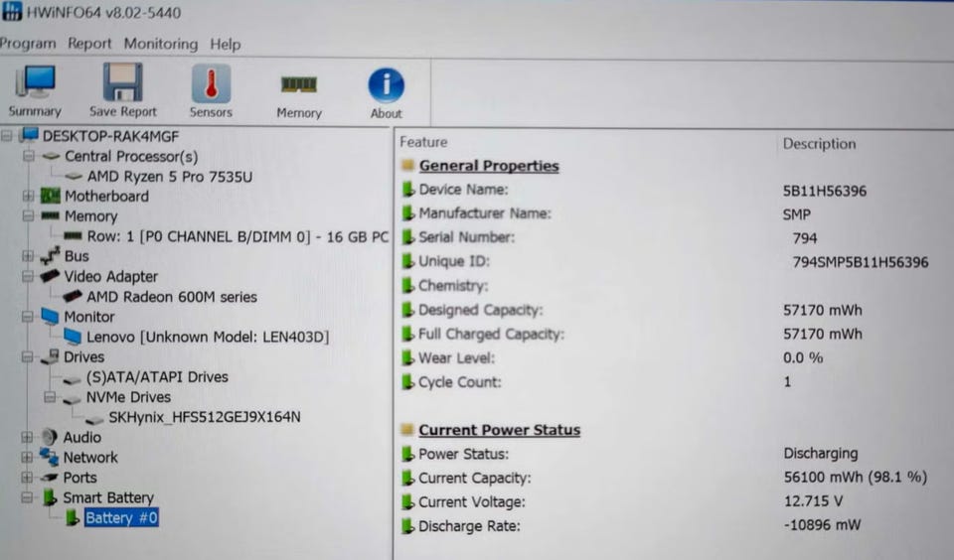Expand the Audio node
Screen dimensions: 954x560
click(27, 437)
